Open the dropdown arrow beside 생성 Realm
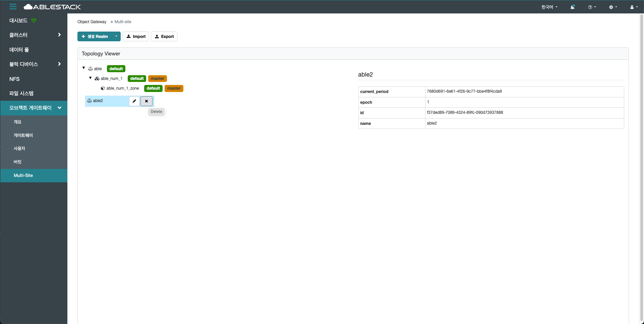The height and width of the screenshot is (324, 644). point(116,36)
